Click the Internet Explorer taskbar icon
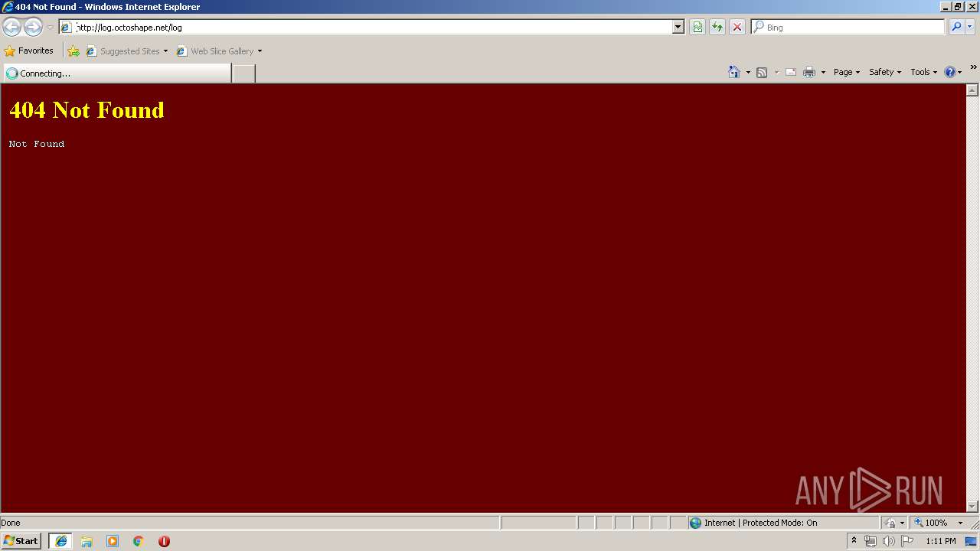This screenshot has width=980, height=551. (x=60, y=541)
